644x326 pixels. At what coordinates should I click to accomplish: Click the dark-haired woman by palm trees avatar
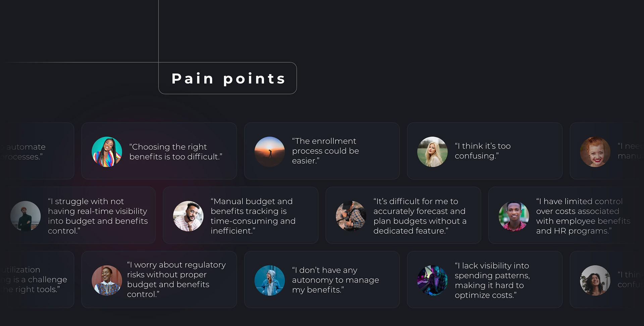[x=595, y=280]
